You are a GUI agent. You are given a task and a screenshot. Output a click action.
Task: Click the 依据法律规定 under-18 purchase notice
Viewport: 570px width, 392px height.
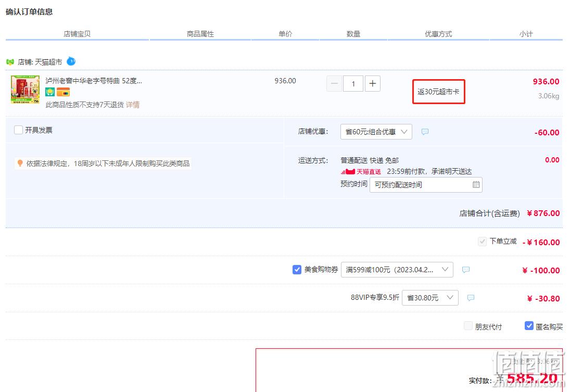pyautogui.click(x=108, y=163)
